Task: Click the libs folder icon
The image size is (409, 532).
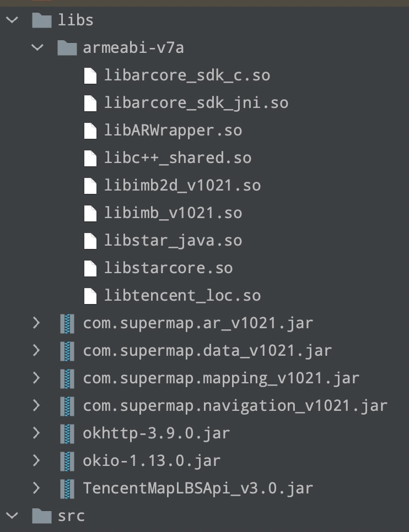Action: coord(41,20)
